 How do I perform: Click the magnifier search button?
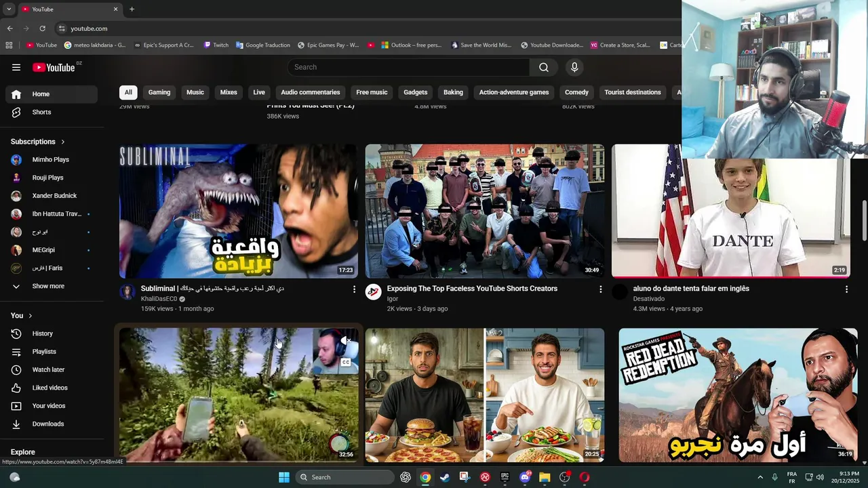click(x=544, y=67)
